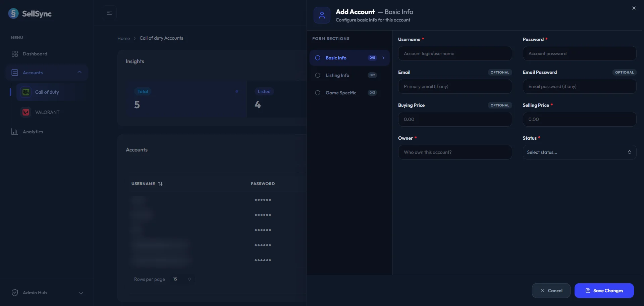Image resolution: width=644 pixels, height=306 pixels.
Task: Select Accounts in the sidebar menu
Action: (33, 72)
